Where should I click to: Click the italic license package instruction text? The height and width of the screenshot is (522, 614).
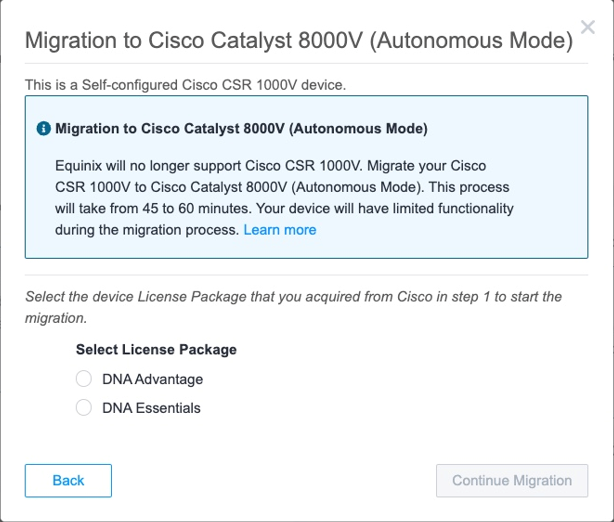pos(293,307)
